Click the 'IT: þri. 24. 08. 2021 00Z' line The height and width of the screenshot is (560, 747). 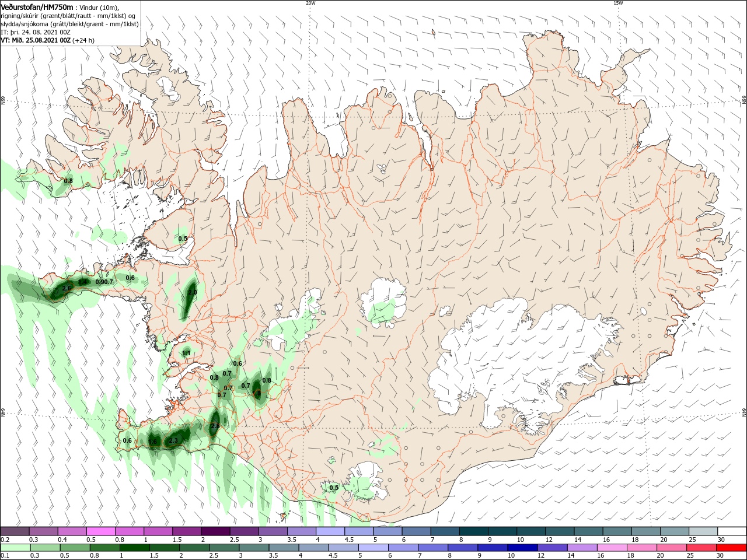pos(36,33)
